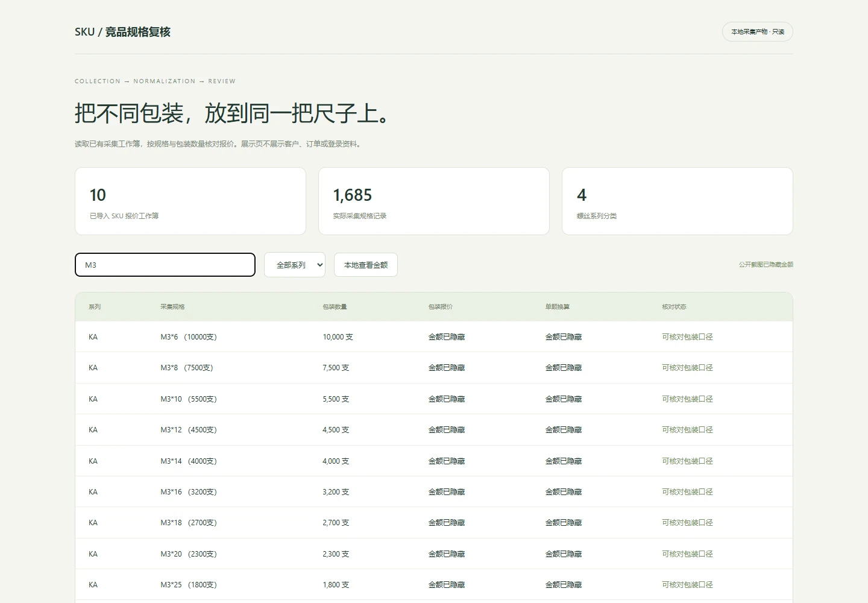Click the SKU / 竞品规格复核 page title

[123, 32]
